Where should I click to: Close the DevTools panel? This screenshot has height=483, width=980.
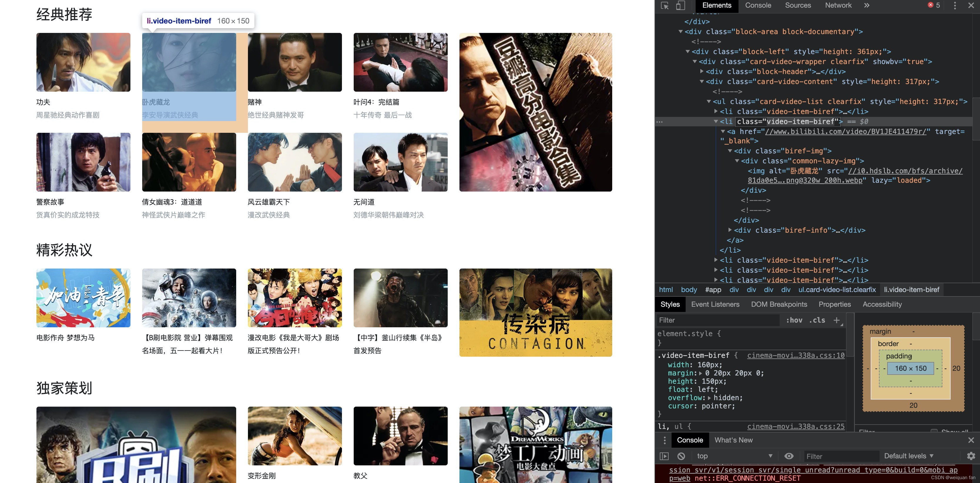click(x=971, y=5)
